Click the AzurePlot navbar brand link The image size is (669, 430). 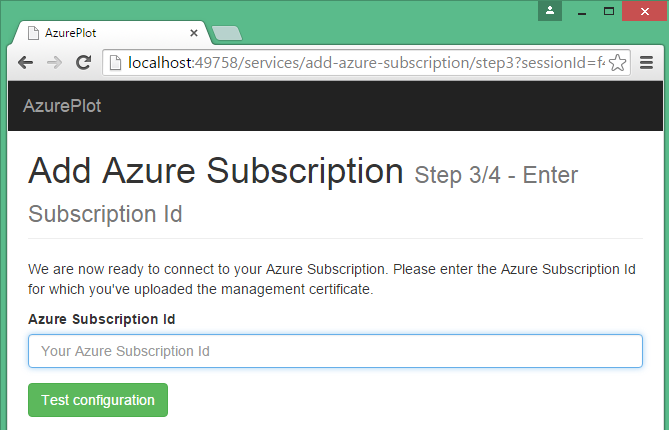coord(62,106)
